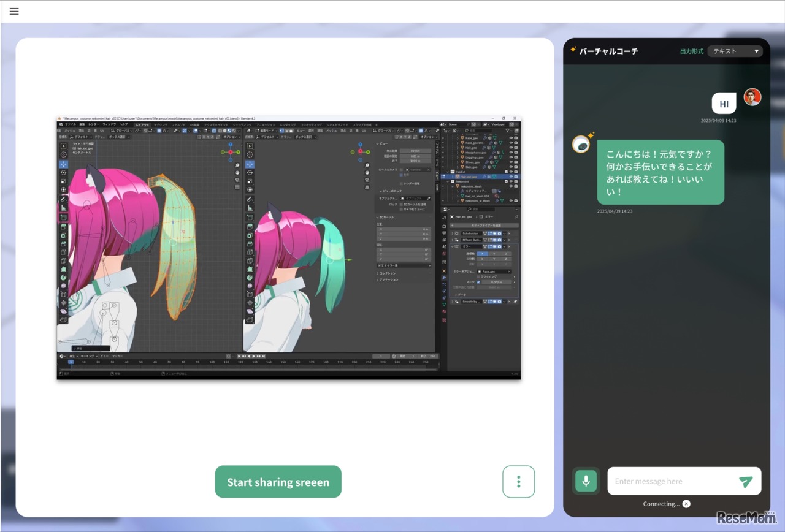The height and width of the screenshot is (532, 785).
Task: Open the 出力形式 テキスト dropdown
Action: (x=735, y=51)
